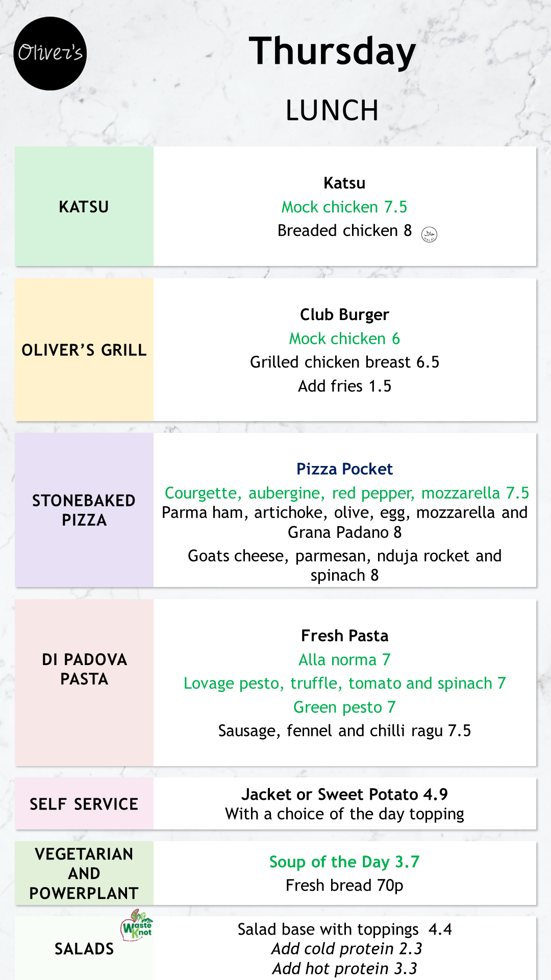The image size is (551, 980).
Task: Open the SELF SERVICE section label
Action: [x=84, y=804]
